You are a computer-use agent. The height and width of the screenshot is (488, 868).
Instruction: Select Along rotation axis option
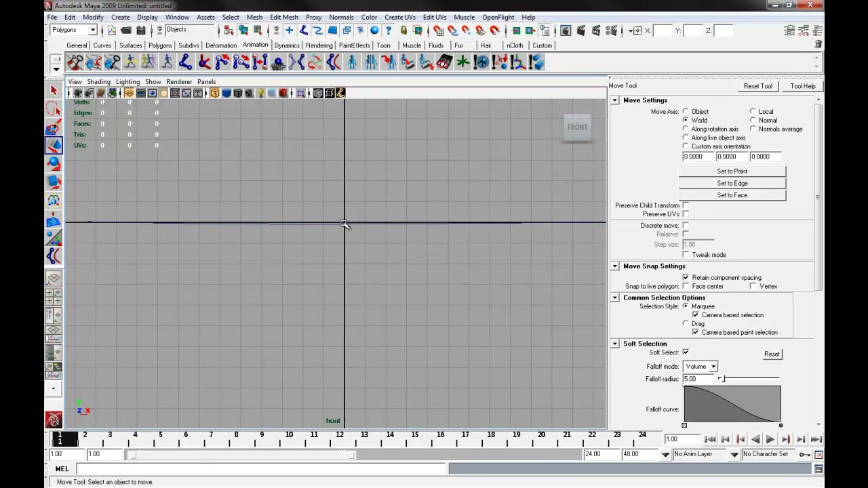[686, 129]
